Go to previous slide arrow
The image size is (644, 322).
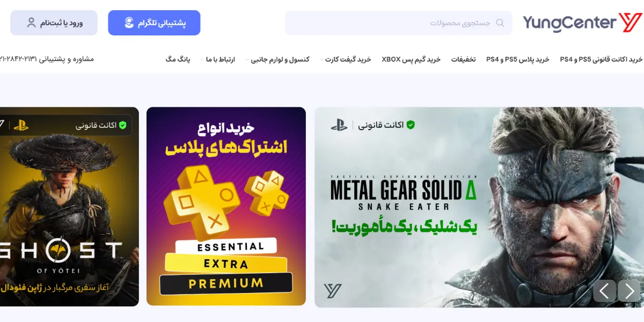pos(604,291)
